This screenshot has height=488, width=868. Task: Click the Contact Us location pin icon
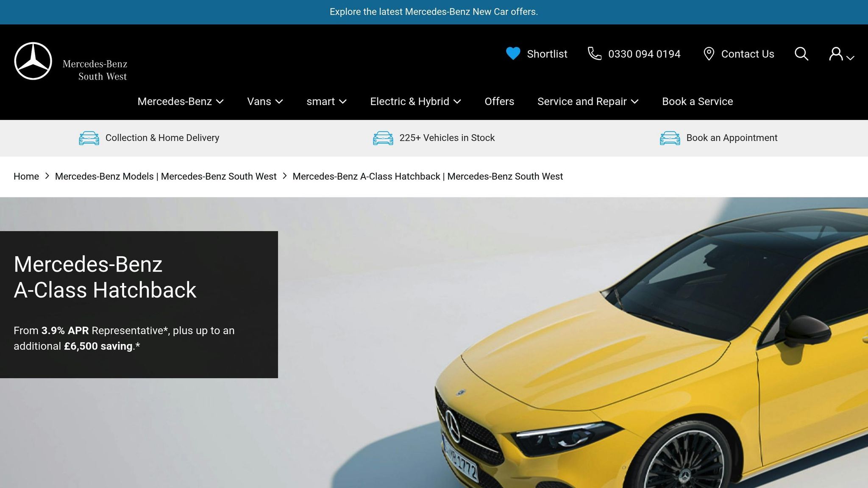[709, 54]
